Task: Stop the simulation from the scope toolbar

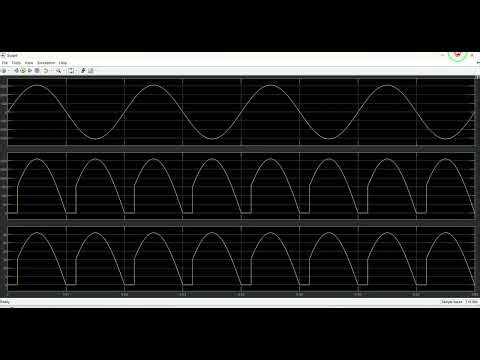Action: 37,70
